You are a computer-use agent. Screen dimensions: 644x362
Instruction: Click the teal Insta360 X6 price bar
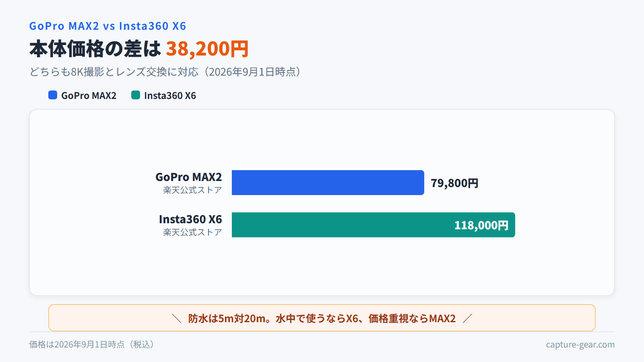click(x=374, y=225)
